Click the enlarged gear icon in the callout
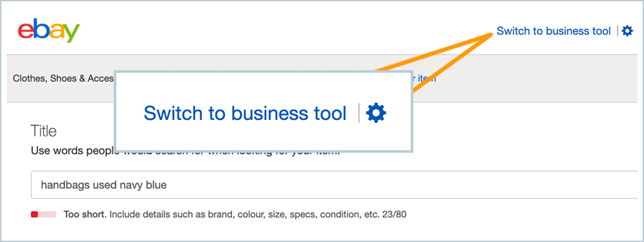 [x=376, y=113]
